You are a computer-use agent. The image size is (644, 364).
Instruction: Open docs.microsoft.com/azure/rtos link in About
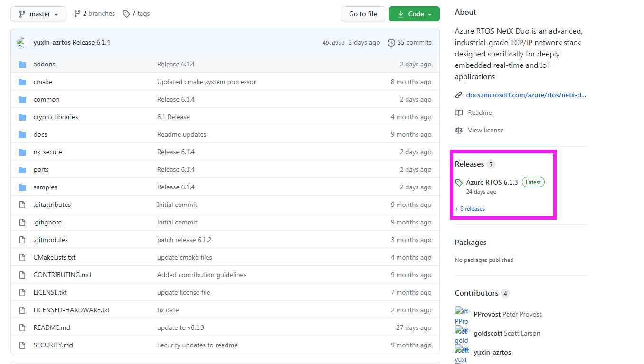tap(526, 95)
